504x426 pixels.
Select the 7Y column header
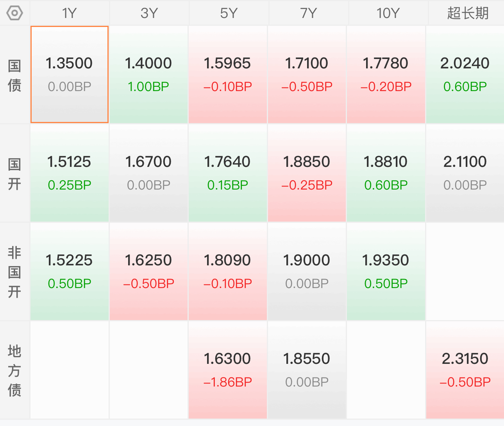click(309, 13)
